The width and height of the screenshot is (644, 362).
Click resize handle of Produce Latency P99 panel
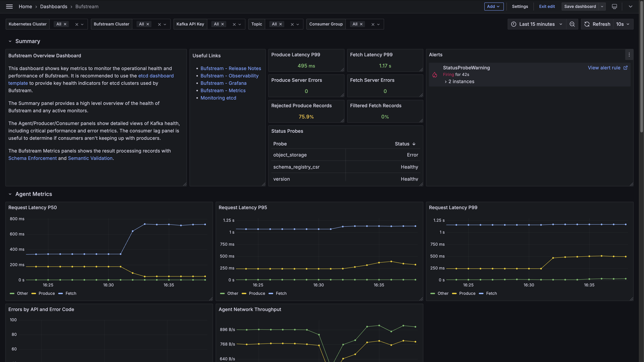click(x=342, y=70)
